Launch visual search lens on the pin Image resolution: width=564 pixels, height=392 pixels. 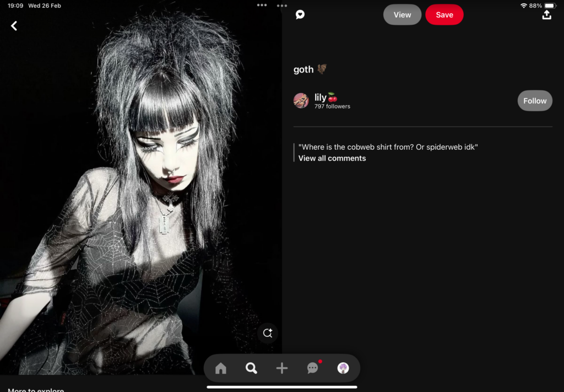(267, 333)
